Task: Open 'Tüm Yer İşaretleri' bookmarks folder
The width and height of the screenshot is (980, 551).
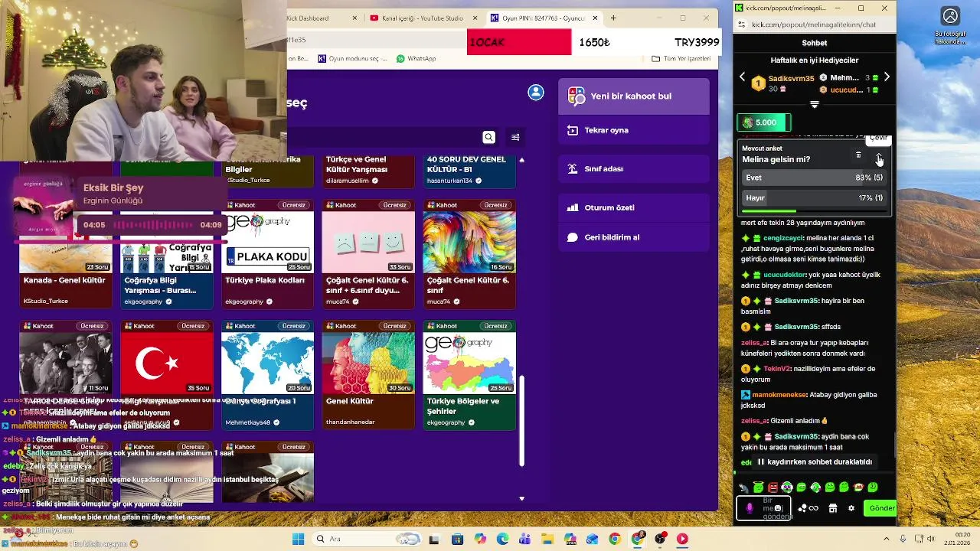Action: tap(681, 59)
